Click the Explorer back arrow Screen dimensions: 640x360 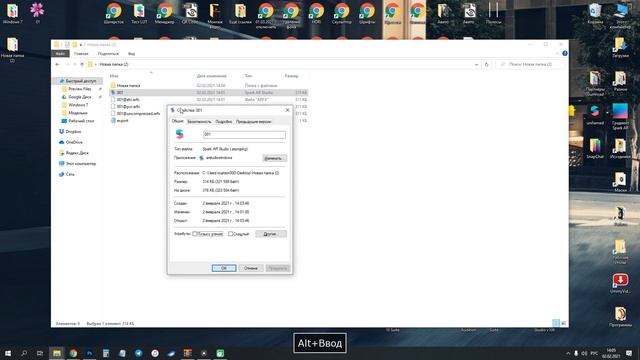(x=57, y=64)
